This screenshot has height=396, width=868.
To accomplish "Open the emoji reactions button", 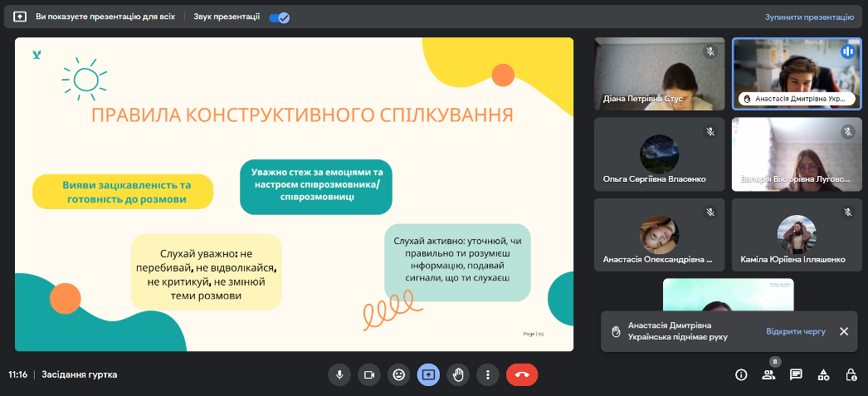I will [398, 374].
